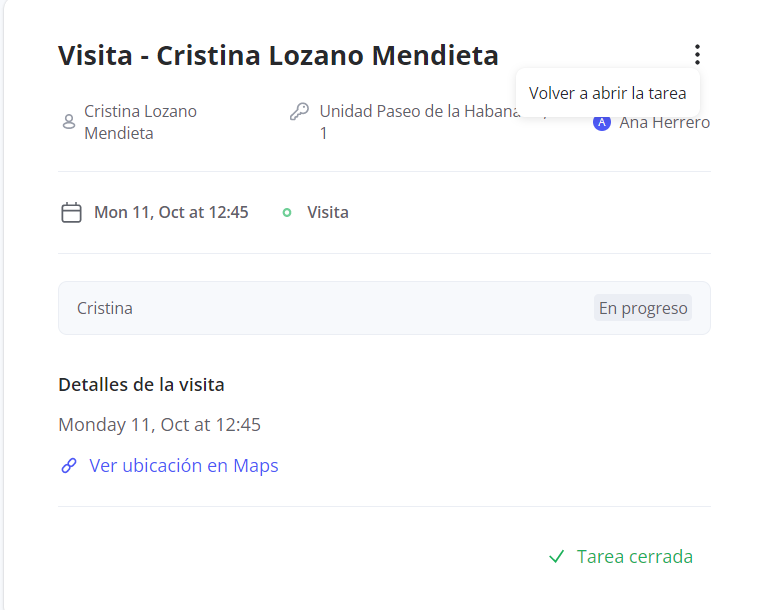
Task: Click the "En progreso" status badge
Action: (x=643, y=308)
